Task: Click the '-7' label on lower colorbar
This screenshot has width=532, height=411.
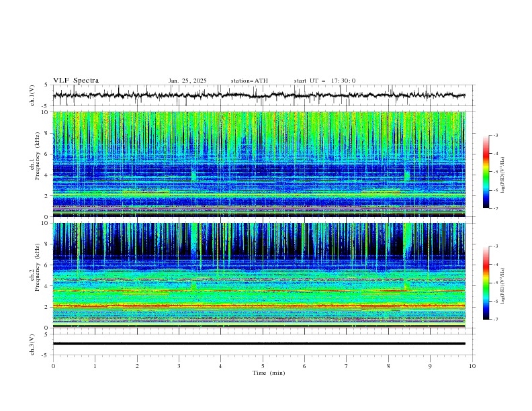Action: [495, 320]
